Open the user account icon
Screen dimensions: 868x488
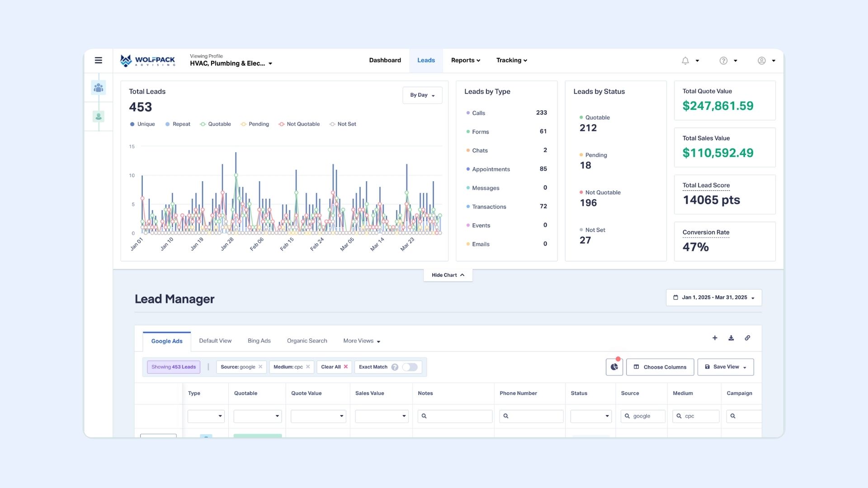click(761, 60)
